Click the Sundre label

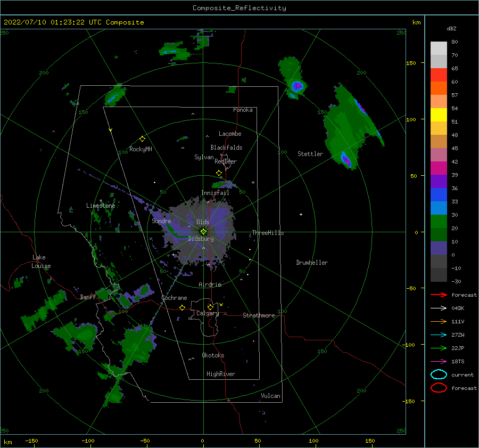162,221
